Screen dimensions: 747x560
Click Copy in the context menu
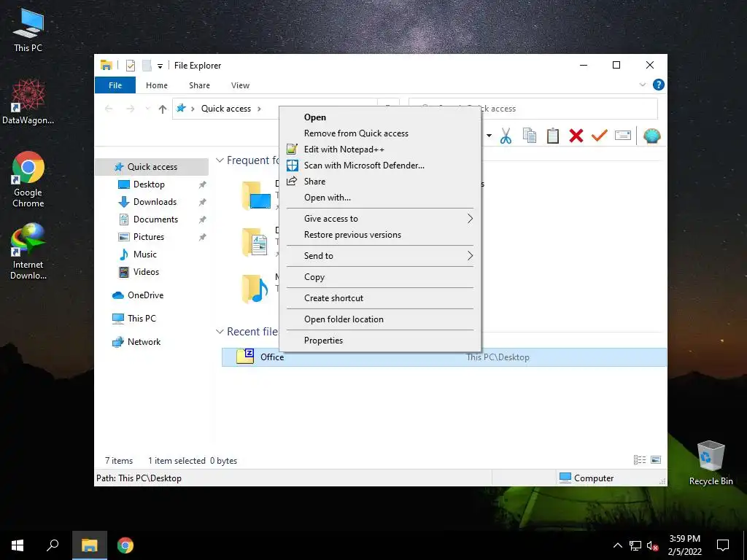pyautogui.click(x=380, y=277)
